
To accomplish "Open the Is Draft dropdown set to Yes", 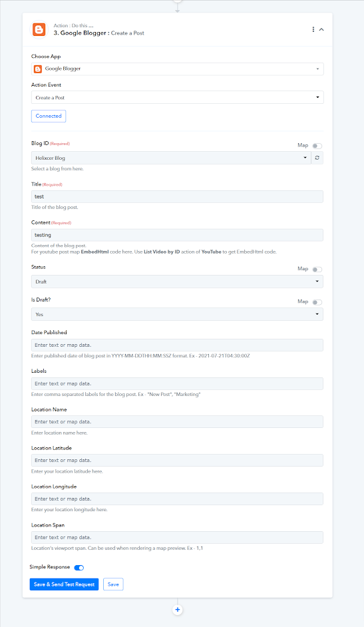I will pos(178,314).
